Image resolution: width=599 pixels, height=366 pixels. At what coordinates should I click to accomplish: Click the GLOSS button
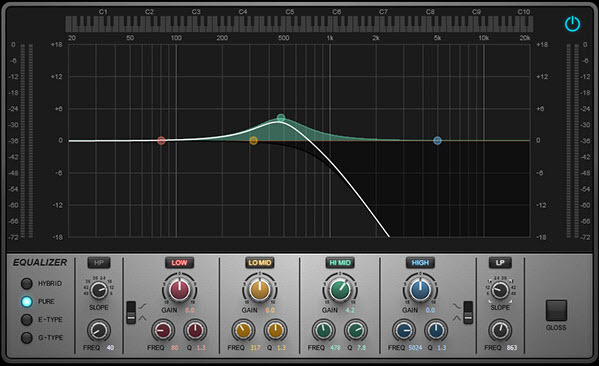point(556,310)
